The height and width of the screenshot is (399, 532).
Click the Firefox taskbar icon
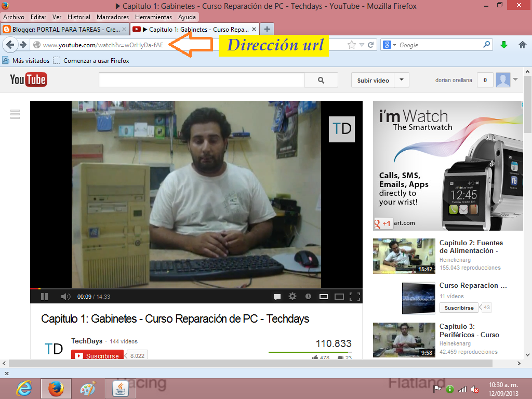pyautogui.click(x=56, y=389)
